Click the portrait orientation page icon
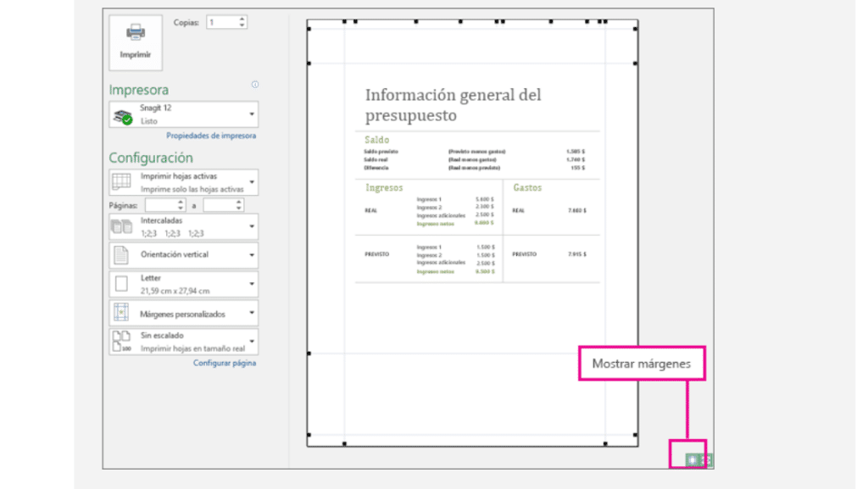This screenshot has height=489, width=868. (120, 255)
